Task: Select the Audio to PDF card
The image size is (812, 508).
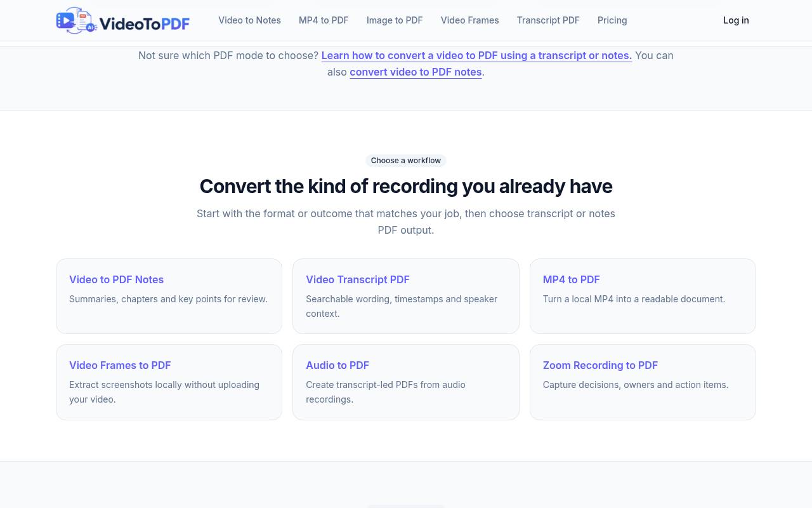Action: click(x=406, y=382)
